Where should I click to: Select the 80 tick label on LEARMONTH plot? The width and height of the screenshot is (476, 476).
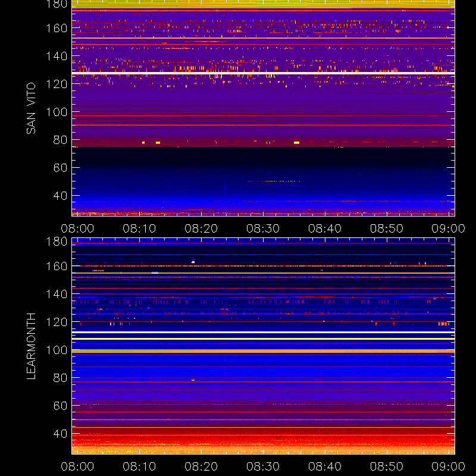click(x=60, y=378)
